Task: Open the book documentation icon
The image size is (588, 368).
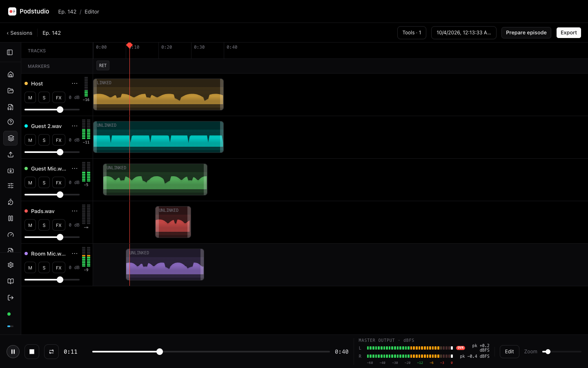Action: point(11,281)
